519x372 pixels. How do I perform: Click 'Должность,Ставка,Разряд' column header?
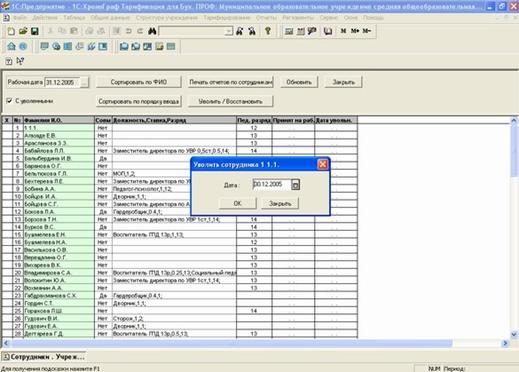click(174, 120)
